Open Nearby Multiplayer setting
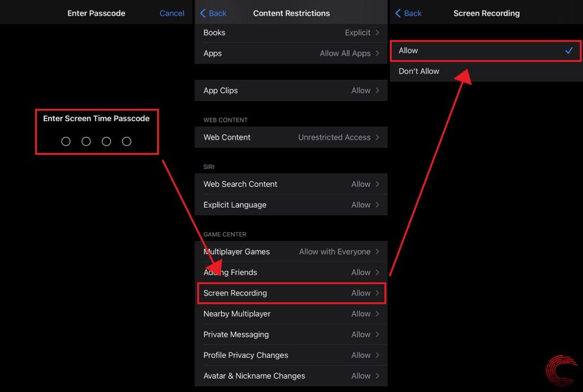The height and width of the screenshot is (392, 583). coord(291,314)
